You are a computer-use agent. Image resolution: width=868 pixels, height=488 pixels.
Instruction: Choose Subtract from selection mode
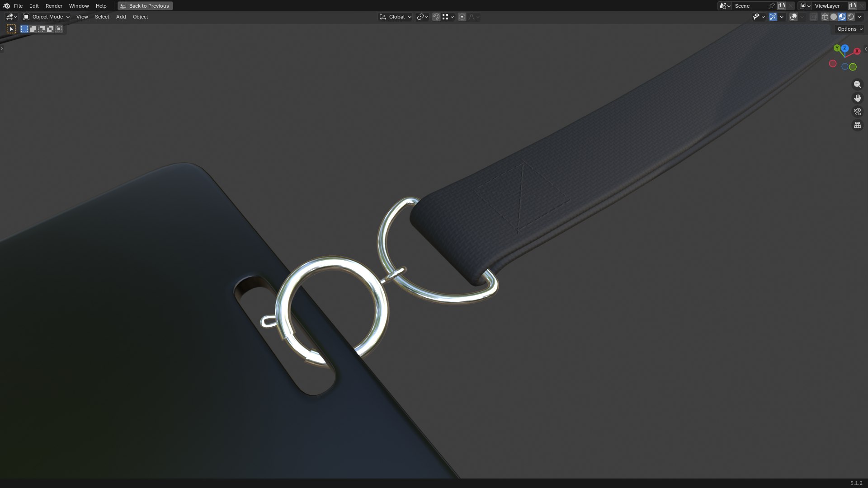pos(42,29)
